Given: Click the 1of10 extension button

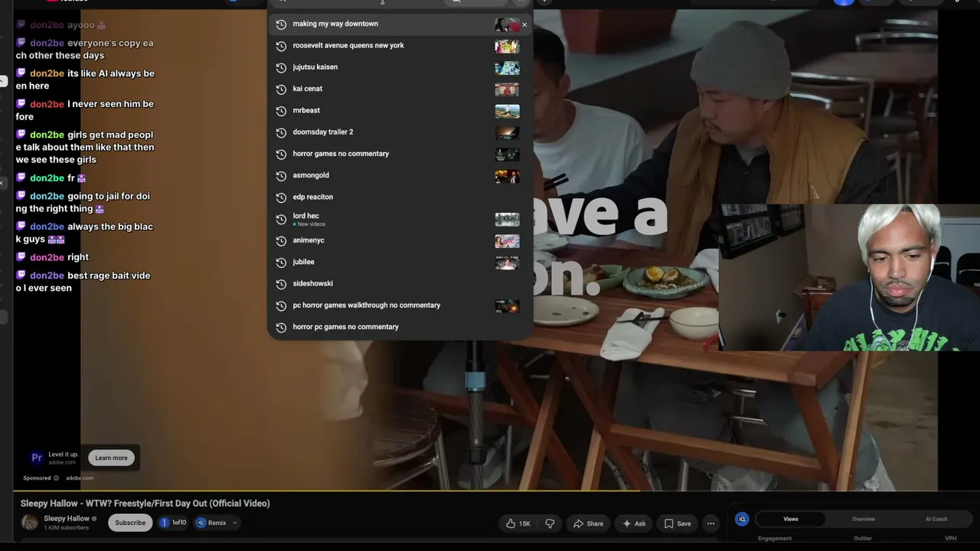Looking at the screenshot, I should pos(174,523).
